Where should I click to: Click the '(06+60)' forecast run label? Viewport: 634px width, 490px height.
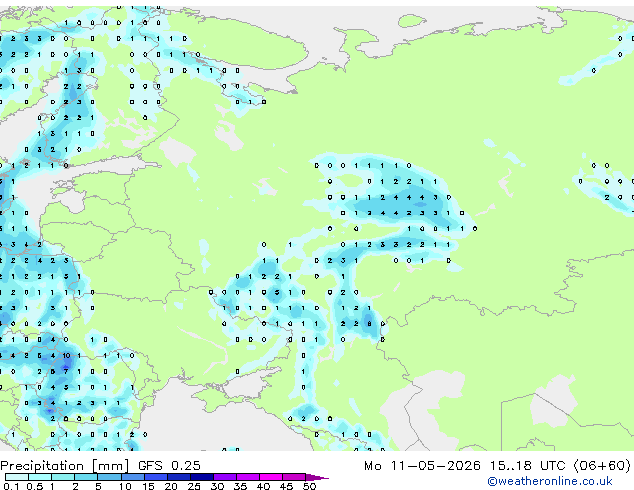(x=602, y=466)
